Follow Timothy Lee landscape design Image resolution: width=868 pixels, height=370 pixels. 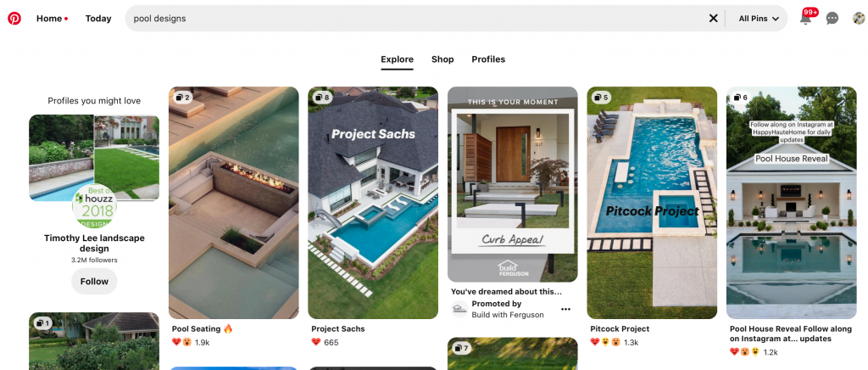94,282
